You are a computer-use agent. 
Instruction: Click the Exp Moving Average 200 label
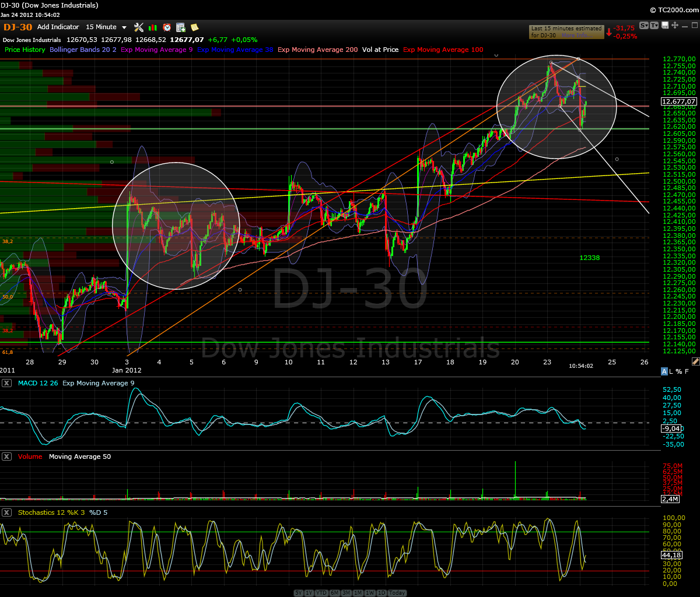317,50
